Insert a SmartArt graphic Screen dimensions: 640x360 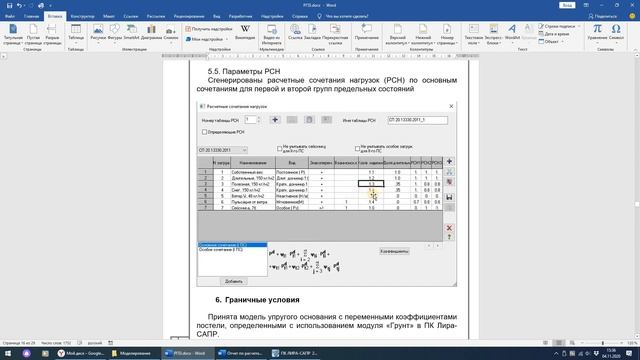pyautogui.click(x=131, y=32)
